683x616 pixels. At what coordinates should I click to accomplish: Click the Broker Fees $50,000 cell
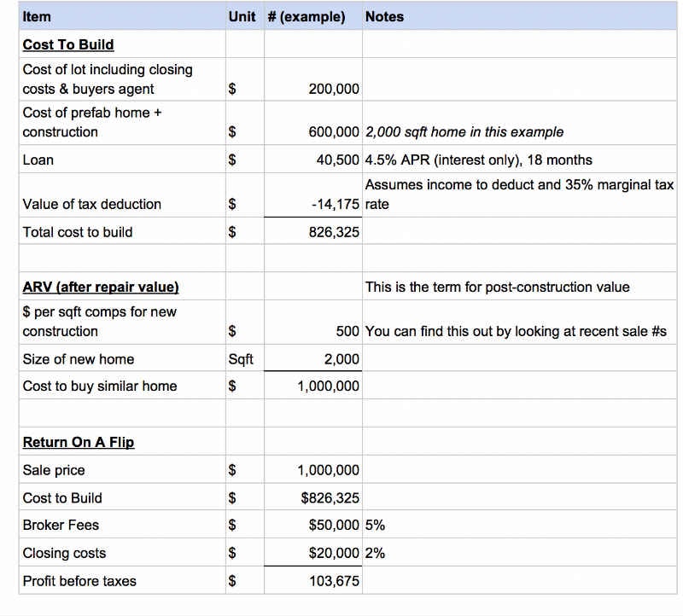(x=313, y=525)
